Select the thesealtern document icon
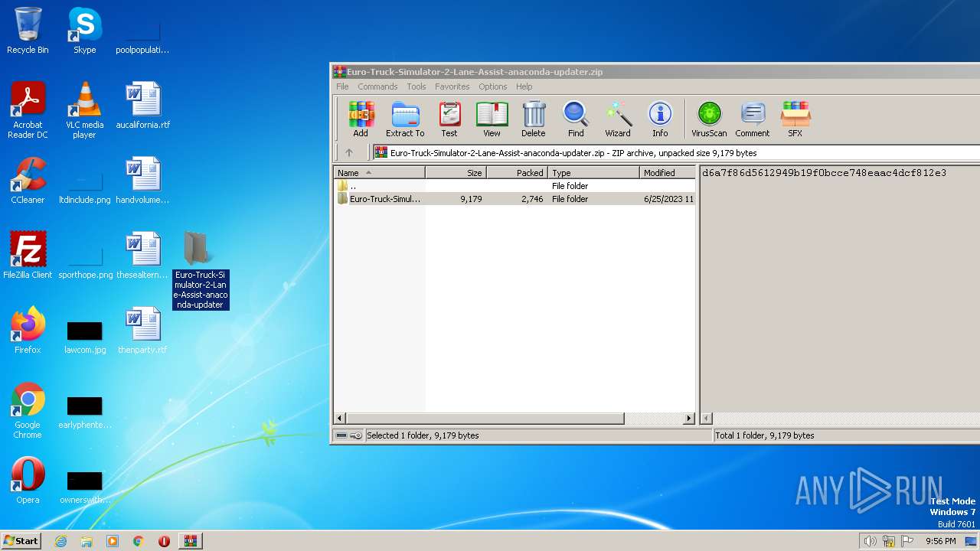Image resolution: width=980 pixels, height=551 pixels. (143, 256)
